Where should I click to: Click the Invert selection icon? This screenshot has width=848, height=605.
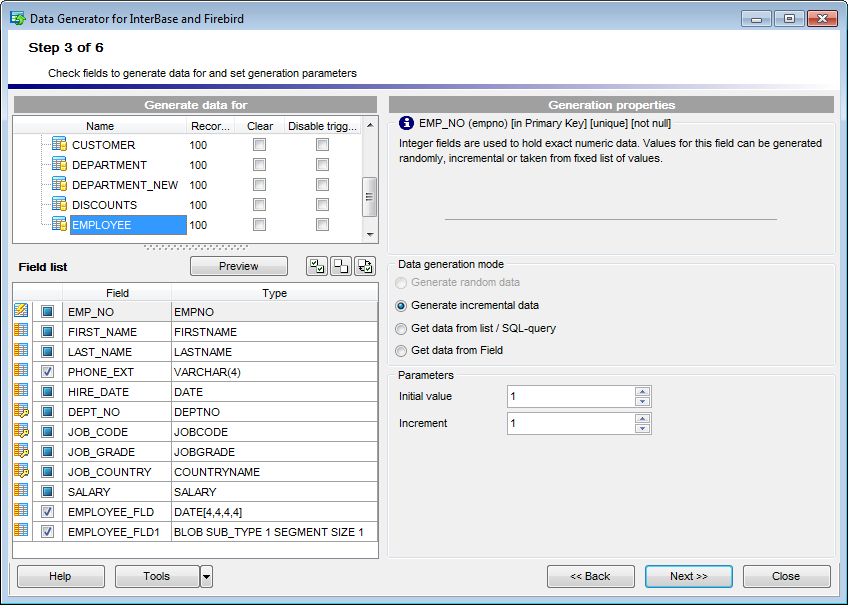[x=364, y=266]
